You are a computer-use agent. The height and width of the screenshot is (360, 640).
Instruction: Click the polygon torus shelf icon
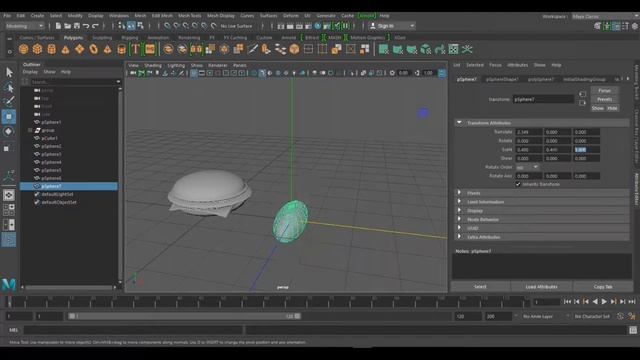93,49
